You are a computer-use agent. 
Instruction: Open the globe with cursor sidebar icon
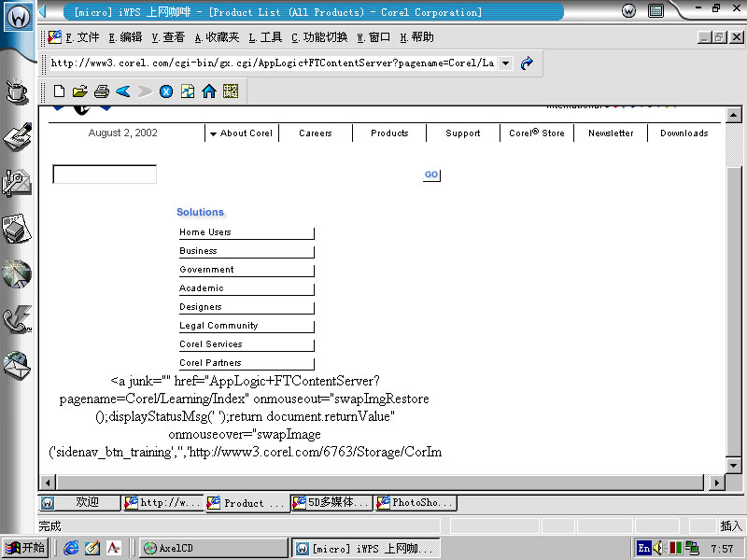pyautogui.click(x=17, y=274)
